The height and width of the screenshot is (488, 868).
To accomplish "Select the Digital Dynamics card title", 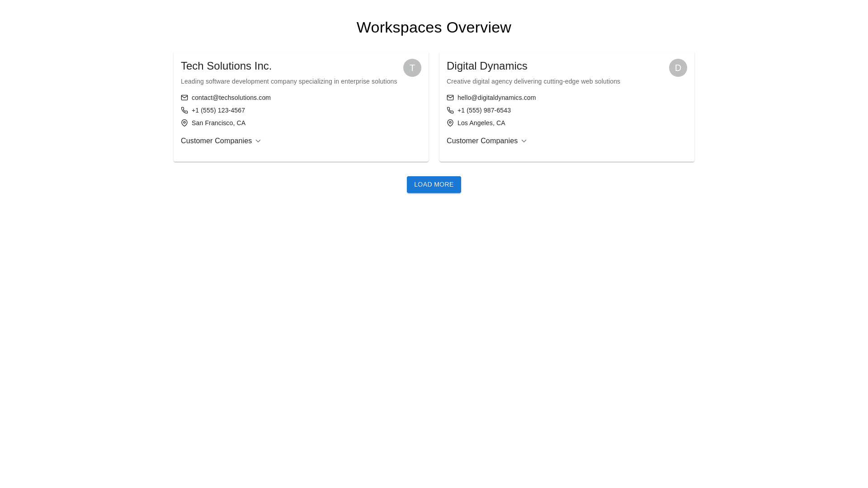I will click(x=487, y=66).
